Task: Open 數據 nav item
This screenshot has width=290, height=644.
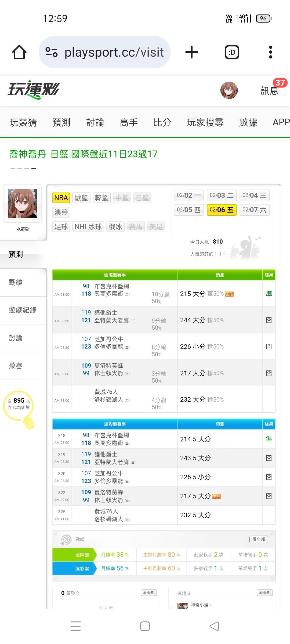Action: coord(248,122)
